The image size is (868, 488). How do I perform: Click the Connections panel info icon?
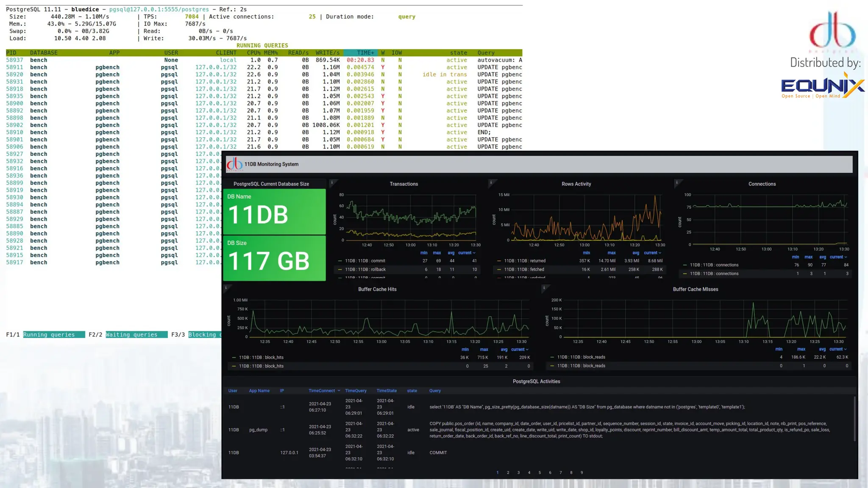[x=677, y=183]
